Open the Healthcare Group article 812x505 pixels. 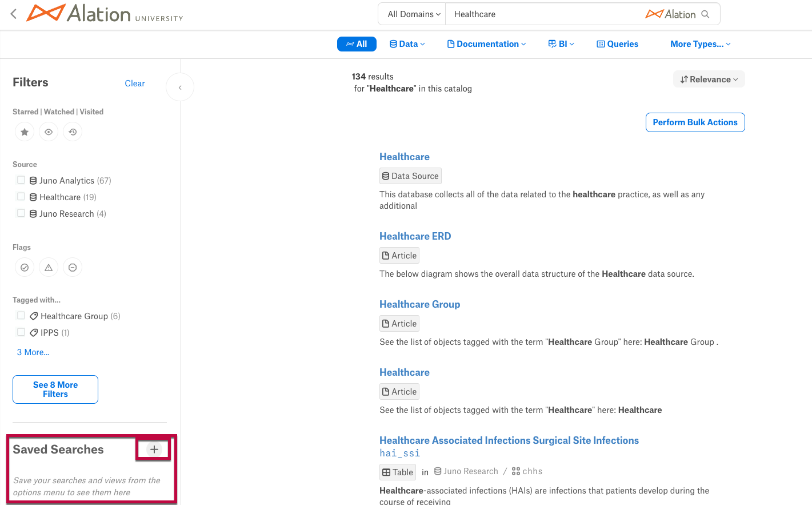[x=420, y=304]
